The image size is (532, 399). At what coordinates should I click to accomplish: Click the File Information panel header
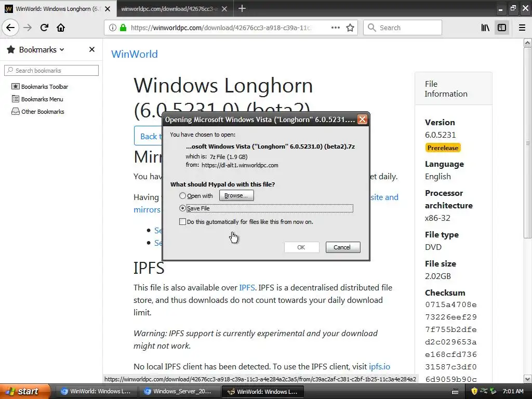pos(453,88)
